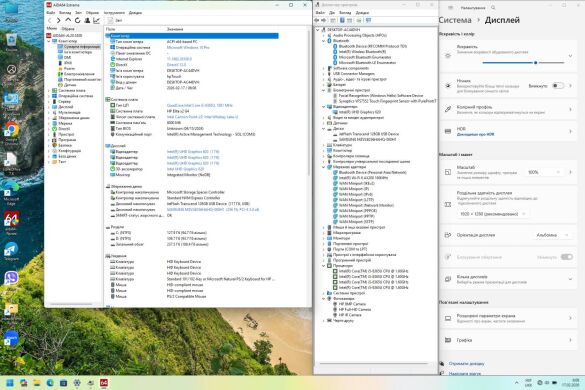
Task: Go to Система breadcrumb in Settings
Action: click(455, 20)
